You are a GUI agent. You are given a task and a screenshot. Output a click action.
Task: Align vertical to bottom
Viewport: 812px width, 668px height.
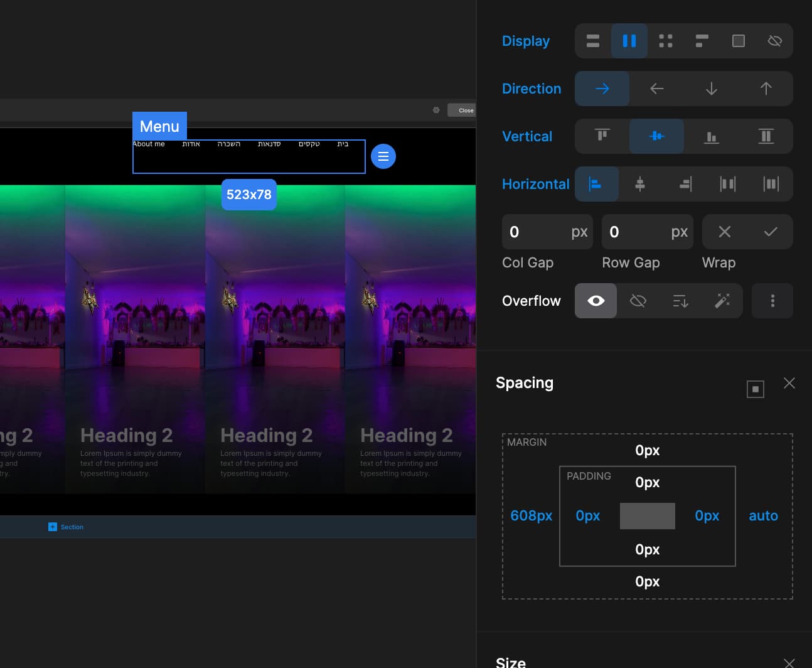712,136
